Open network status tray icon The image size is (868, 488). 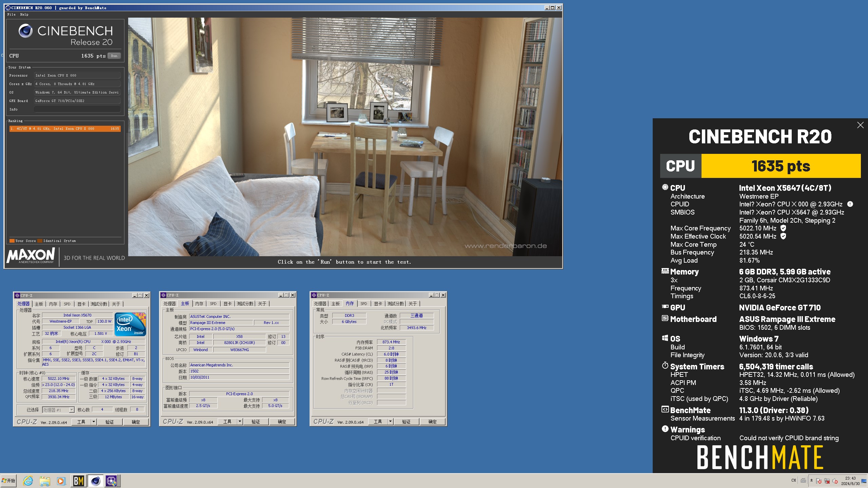(x=827, y=481)
